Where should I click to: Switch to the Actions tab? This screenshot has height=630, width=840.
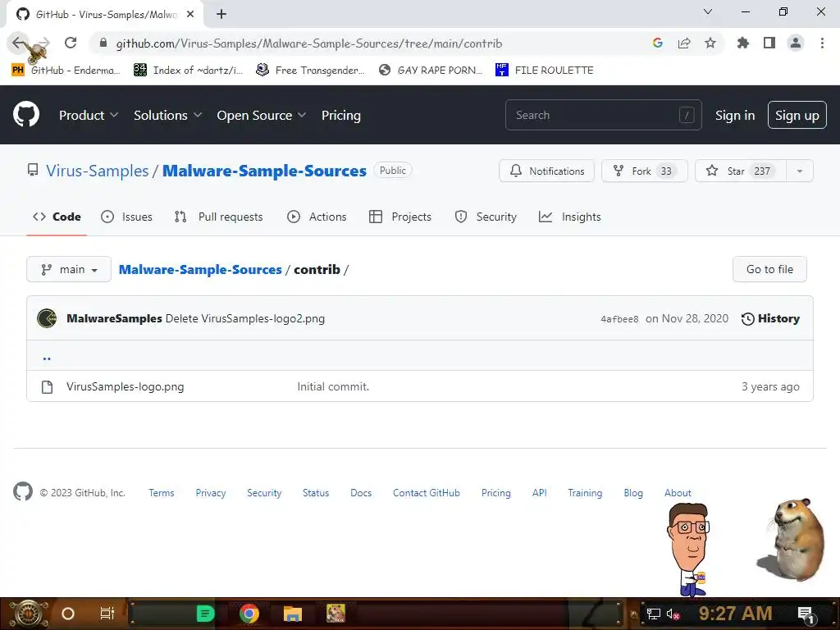point(317,217)
